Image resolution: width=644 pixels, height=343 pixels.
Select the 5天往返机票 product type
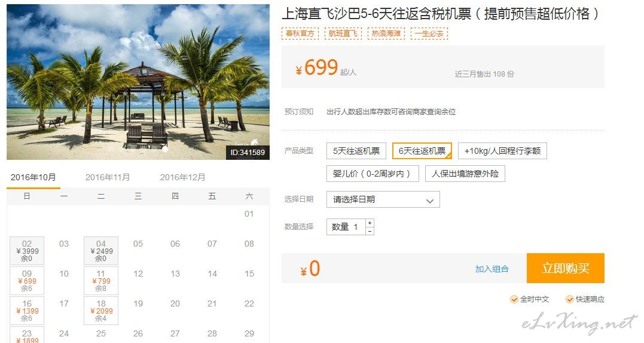coord(356,151)
